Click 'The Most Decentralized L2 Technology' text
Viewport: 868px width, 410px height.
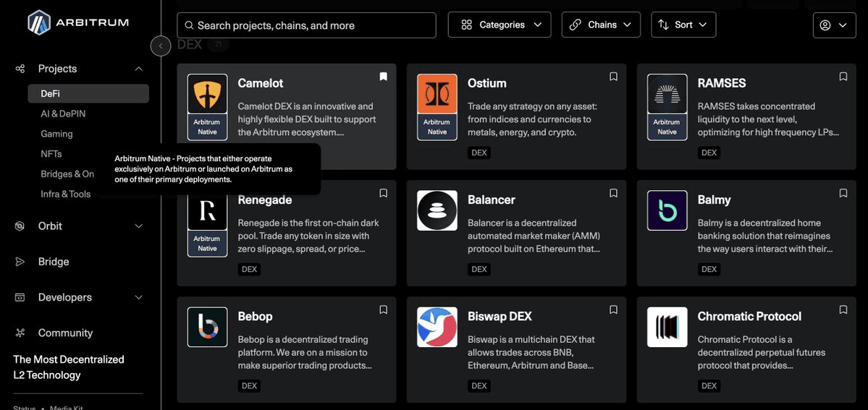69,367
